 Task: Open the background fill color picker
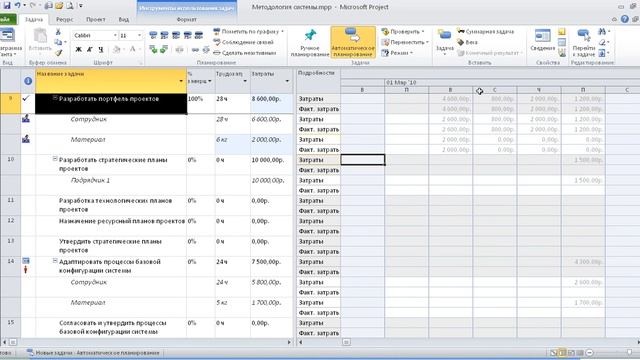(117, 50)
